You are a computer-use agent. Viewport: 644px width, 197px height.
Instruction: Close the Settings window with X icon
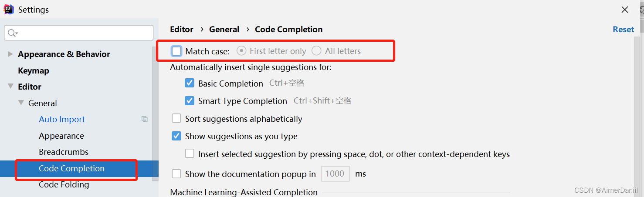(x=625, y=10)
